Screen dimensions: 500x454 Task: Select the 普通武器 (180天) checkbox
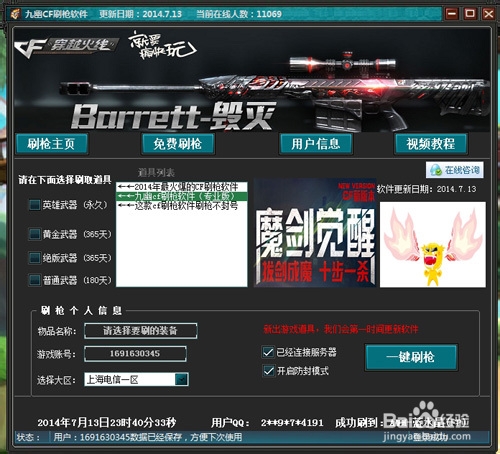coord(35,280)
